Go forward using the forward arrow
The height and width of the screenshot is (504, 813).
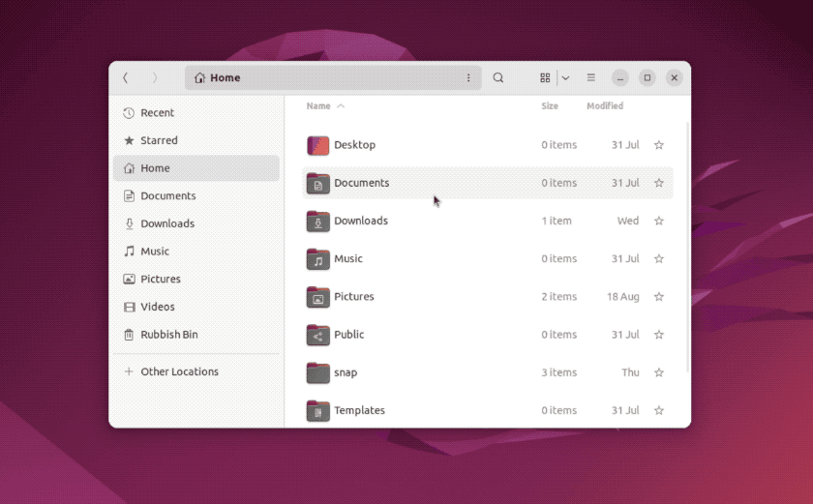tap(155, 77)
